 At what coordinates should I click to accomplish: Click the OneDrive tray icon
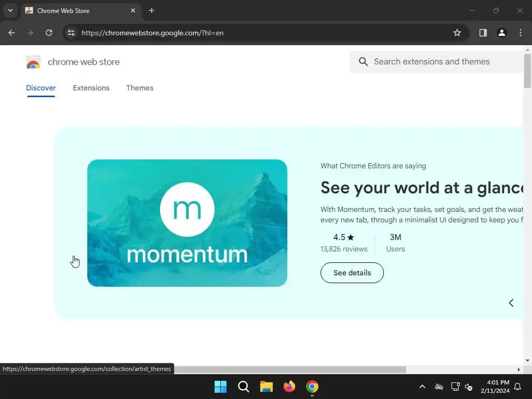tap(439, 387)
